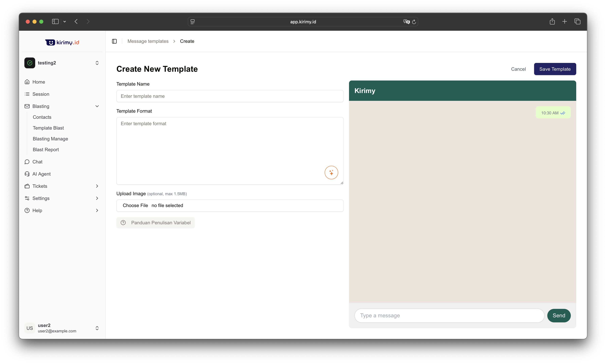Show Safari tab overview
The width and height of the screenshot is (606, 364).
577,22
